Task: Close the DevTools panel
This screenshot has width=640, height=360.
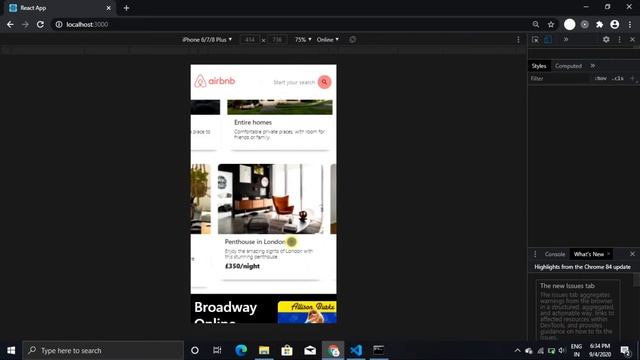Action: coord(632,40)
